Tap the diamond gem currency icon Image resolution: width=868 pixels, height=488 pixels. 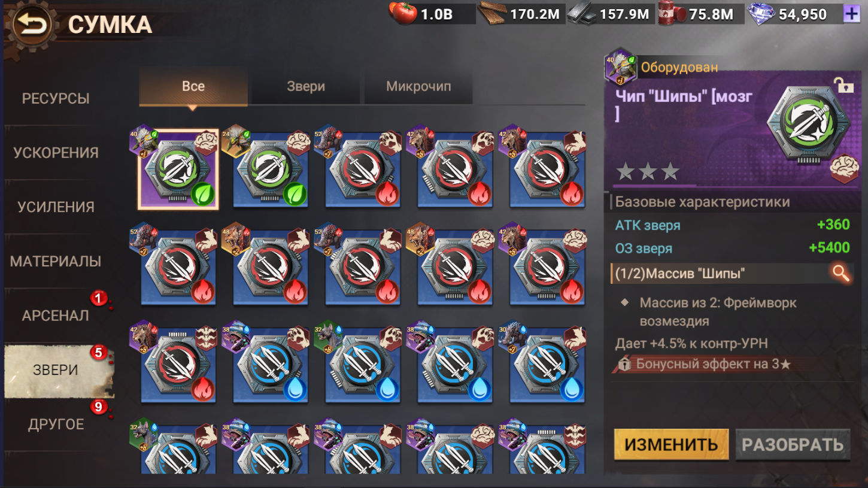[x=762, y=14]
